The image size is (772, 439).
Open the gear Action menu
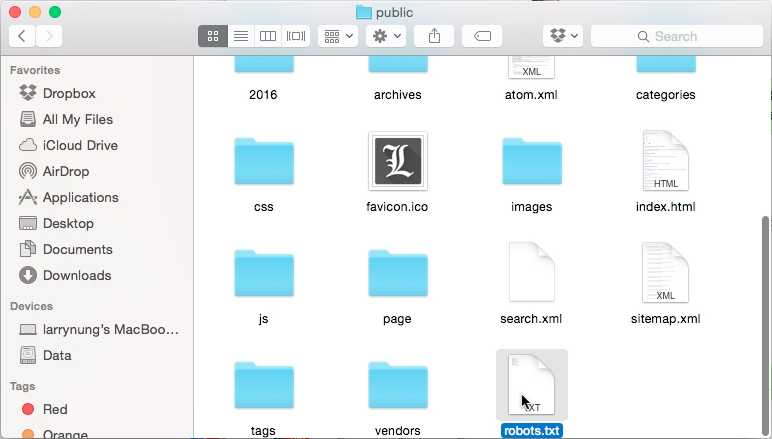pos(386,36)
